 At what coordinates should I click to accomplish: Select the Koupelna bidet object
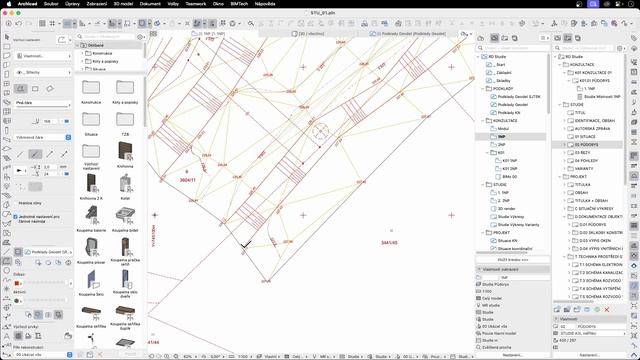tap(125, 216)
